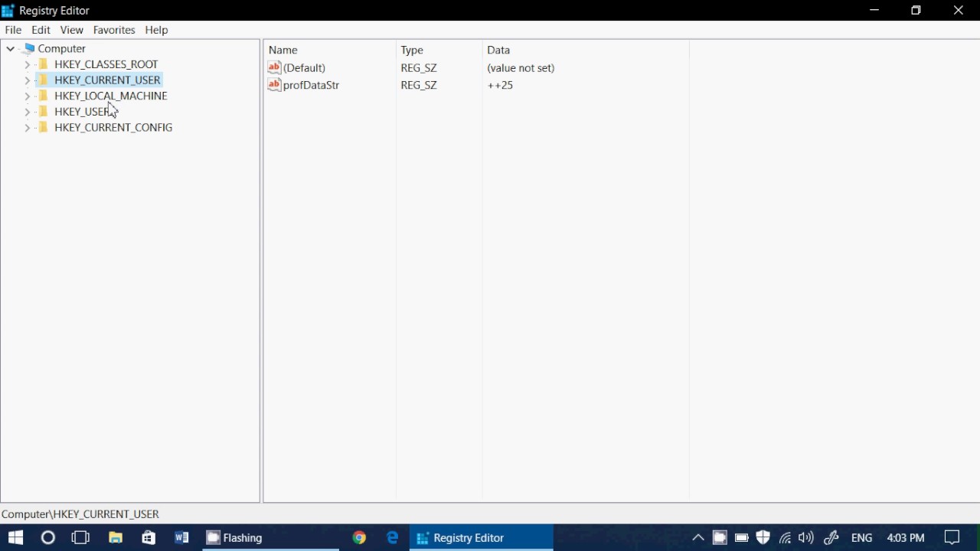Click the tray icon left of battery
980x551 pixels.
tap(720, 538)
